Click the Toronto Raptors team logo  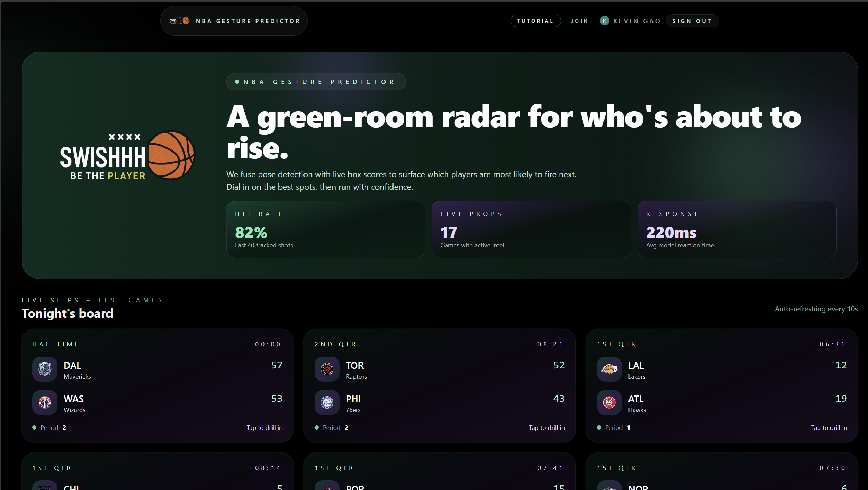point(327,369)
